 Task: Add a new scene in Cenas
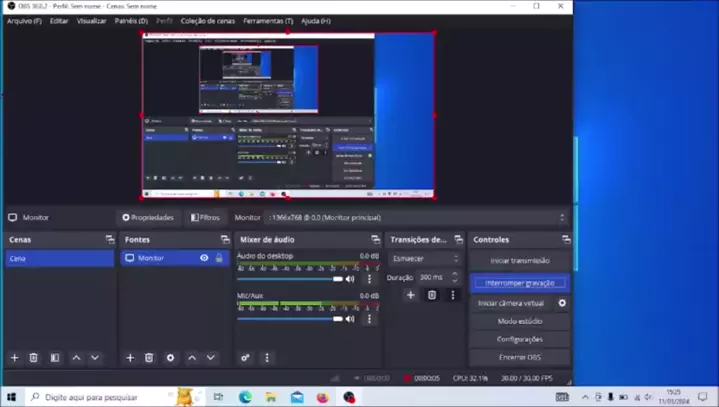(14, 358)
